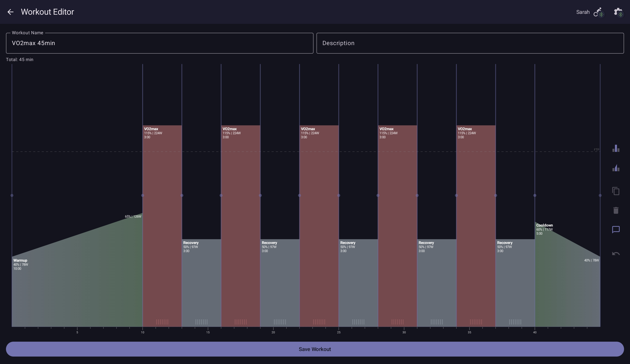Click the time axis label 30
Image resolution: width=630 pixels, height=364 pixels.
[404, 332]
